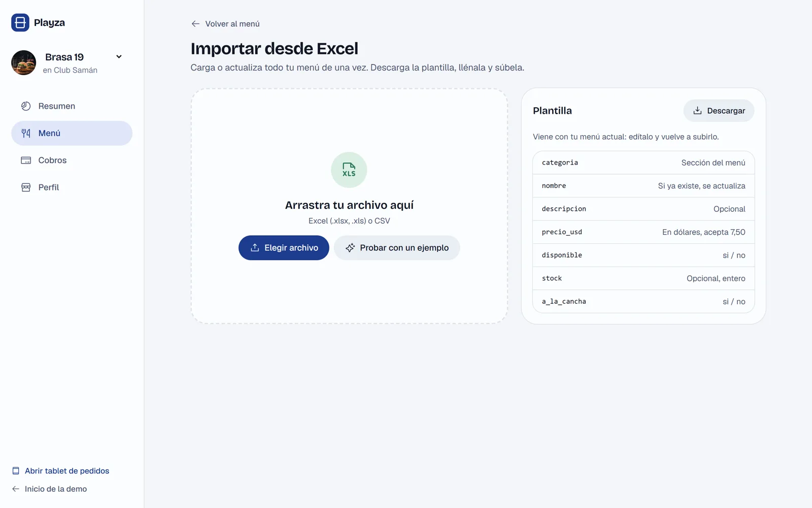This screenshot has height=508, width=812.
Task: Click the Playza logo icon
Action: (20, 22)
